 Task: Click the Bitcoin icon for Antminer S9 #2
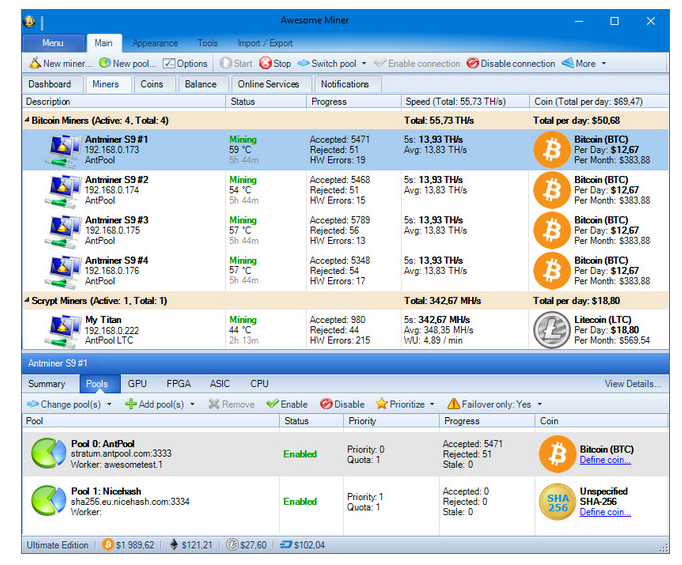tap(551, 190)
